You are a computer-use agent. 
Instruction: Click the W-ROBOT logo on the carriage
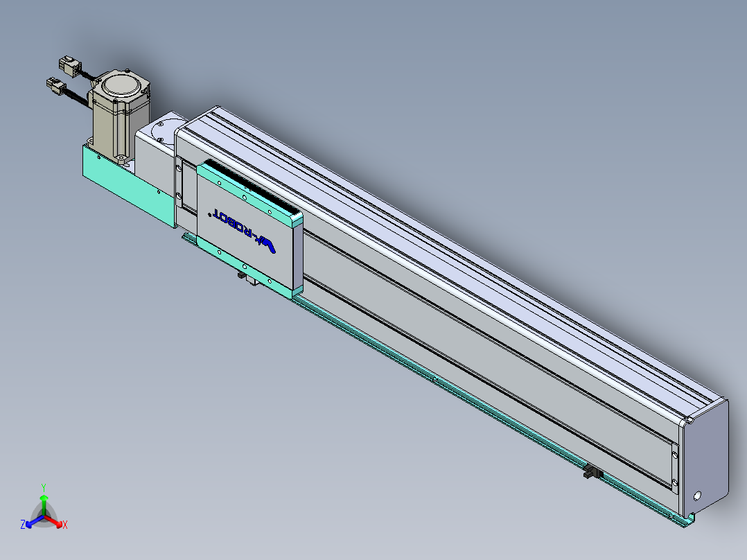[x=244, y=231]
